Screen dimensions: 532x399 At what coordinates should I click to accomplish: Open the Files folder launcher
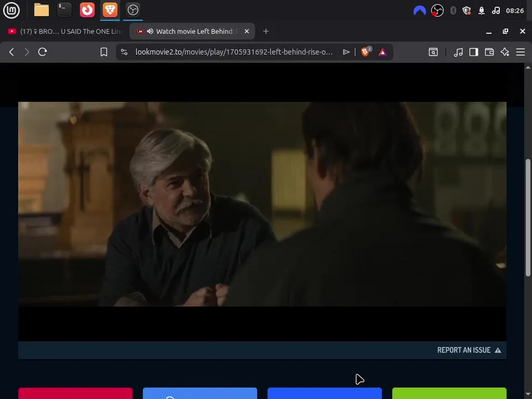tap(42, 10)
